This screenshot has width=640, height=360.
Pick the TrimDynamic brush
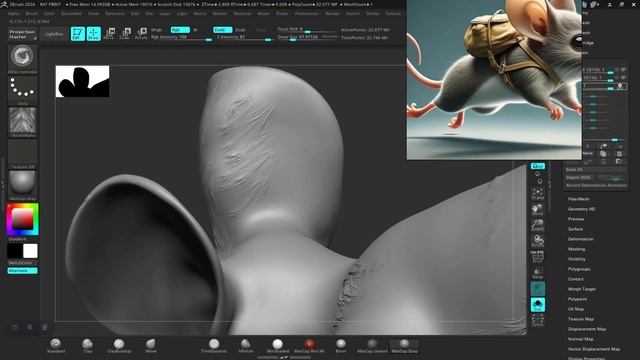tap(214, 345)
